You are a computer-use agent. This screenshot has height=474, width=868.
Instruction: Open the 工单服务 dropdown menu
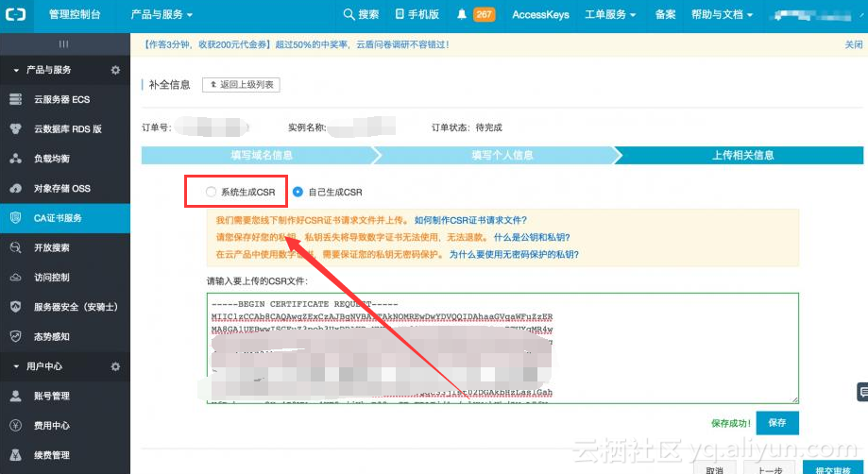[x=609, y=15]
